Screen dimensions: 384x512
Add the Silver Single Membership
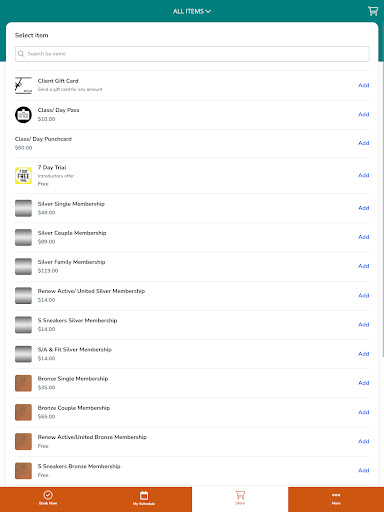(x=363, y=208)
